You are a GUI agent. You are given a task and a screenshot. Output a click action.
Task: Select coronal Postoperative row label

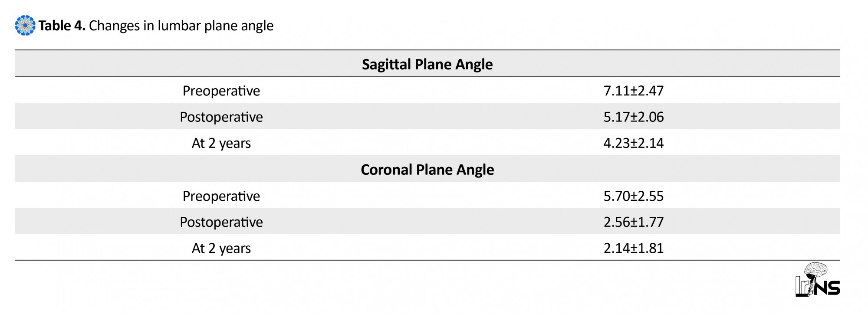click(x=221, y=222)
